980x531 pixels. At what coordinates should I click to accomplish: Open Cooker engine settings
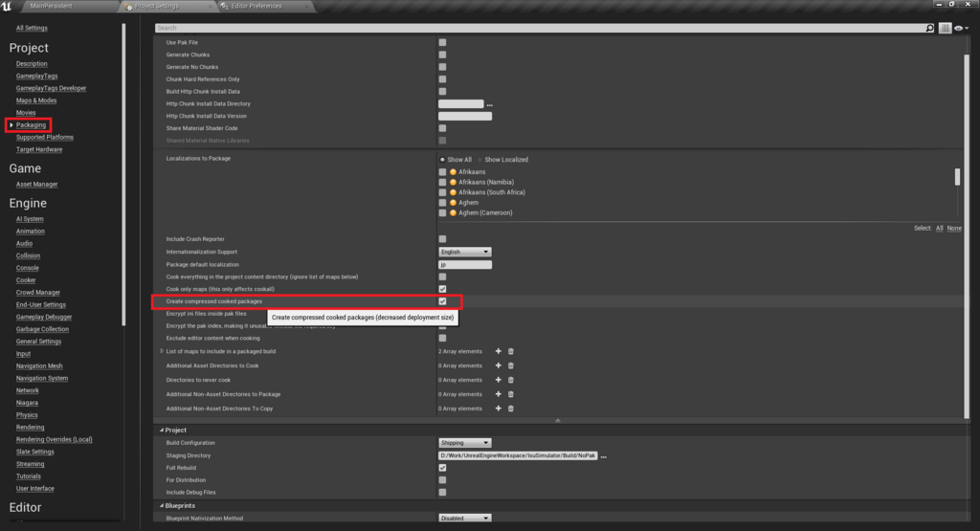[26, 280]
